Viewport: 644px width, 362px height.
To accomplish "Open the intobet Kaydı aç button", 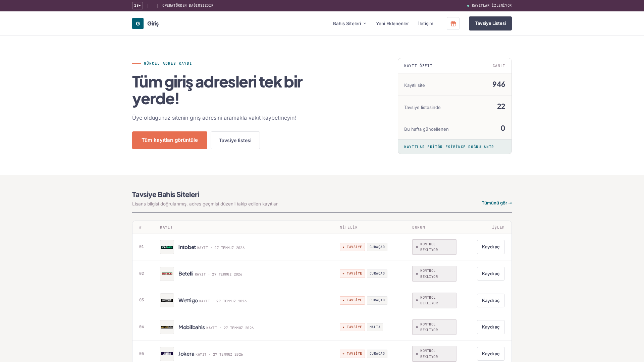I will click(x=491, y=247).
